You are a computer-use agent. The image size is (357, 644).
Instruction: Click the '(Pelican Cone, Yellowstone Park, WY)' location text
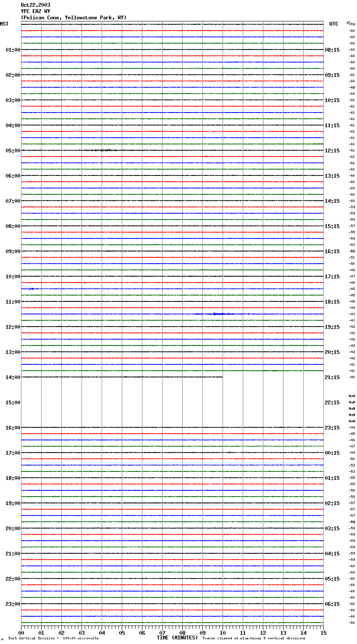(x=73, y=18)
